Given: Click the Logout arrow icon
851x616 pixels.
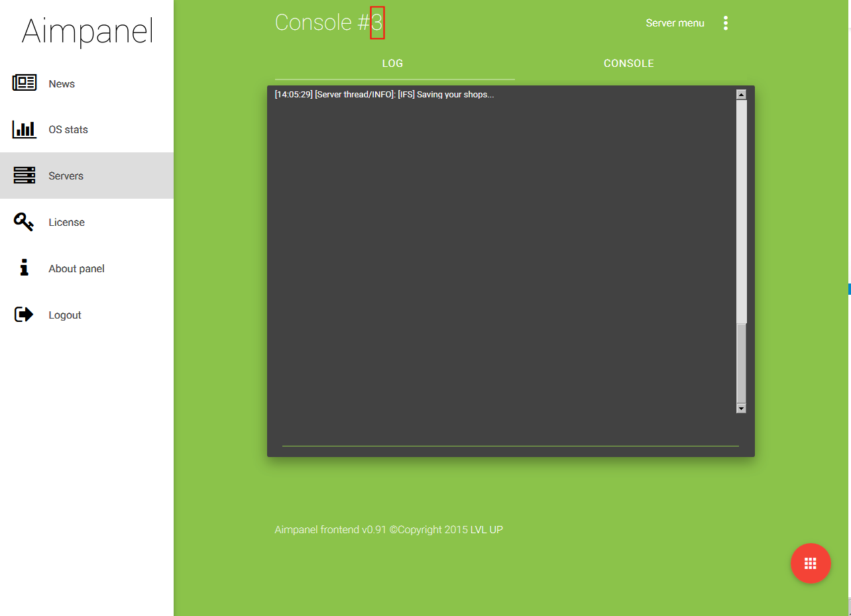Looking at the screenshot, I should click(24, 315).
